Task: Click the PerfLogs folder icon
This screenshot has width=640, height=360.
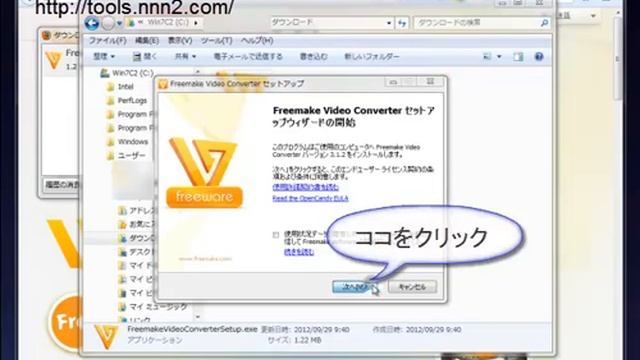Action: (110, 100)
